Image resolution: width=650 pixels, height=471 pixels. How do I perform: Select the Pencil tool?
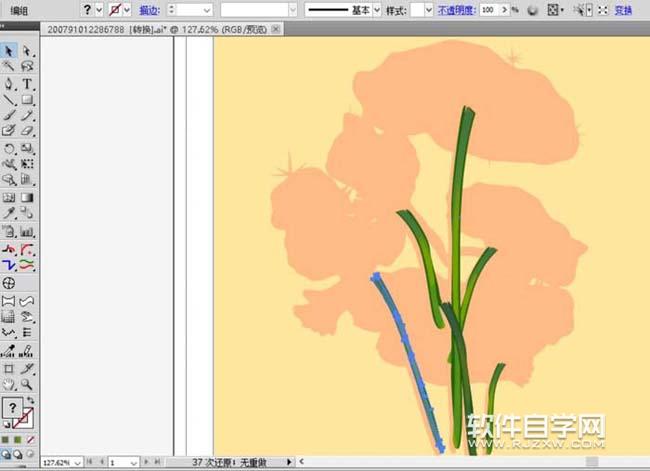[27, 115]
